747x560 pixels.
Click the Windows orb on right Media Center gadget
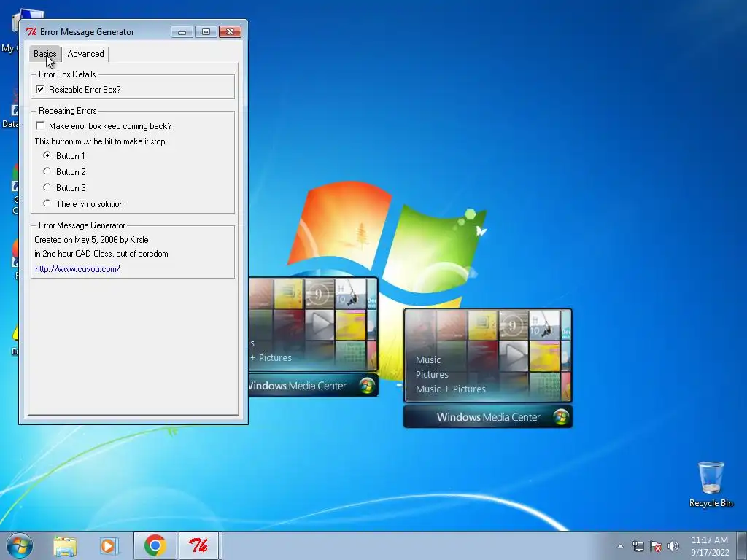(561, 416)
